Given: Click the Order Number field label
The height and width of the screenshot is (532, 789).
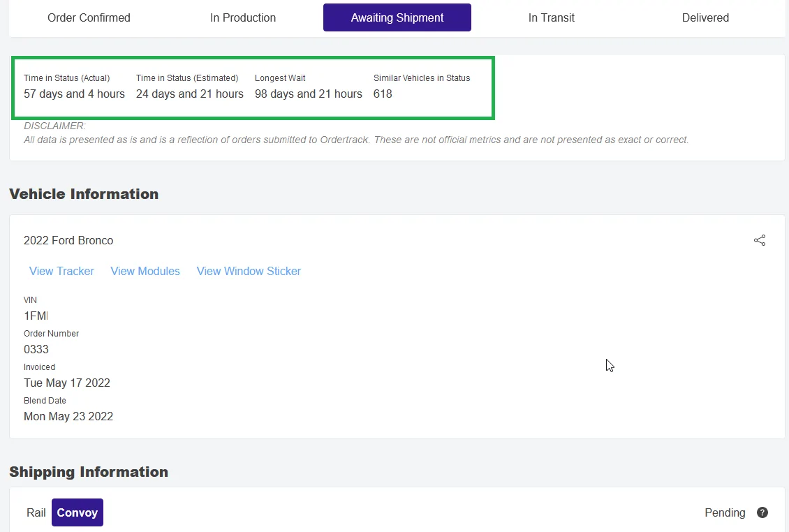Looking at the screenshot, I should (x=52, y=334).
